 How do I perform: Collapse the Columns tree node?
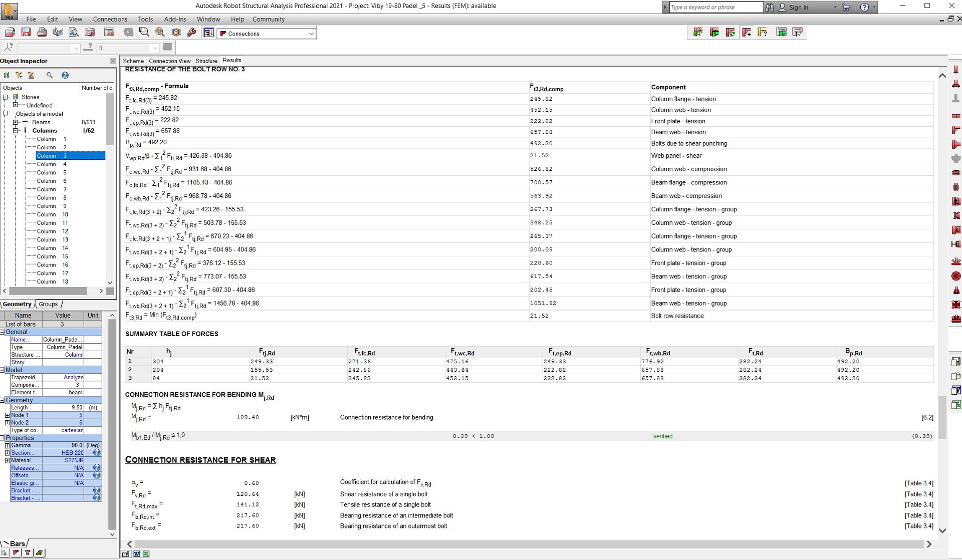[x=16, y=131]
